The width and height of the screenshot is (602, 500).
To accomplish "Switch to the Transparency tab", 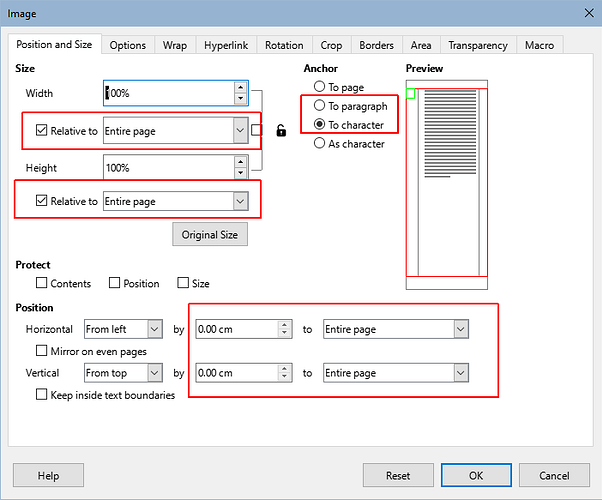I will coord(478,45).
